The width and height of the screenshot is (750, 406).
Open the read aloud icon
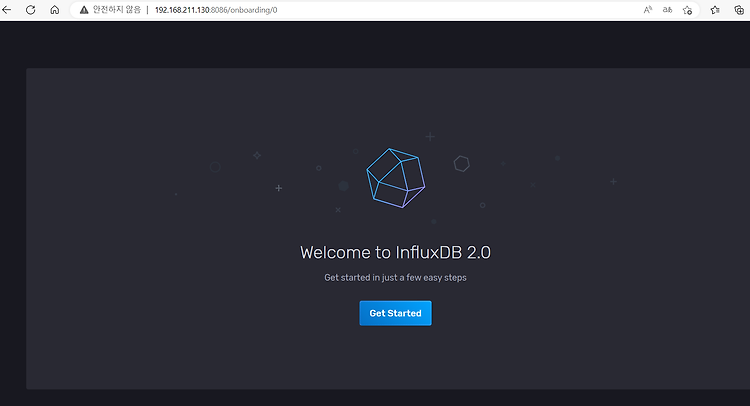[x=648, y=10]
